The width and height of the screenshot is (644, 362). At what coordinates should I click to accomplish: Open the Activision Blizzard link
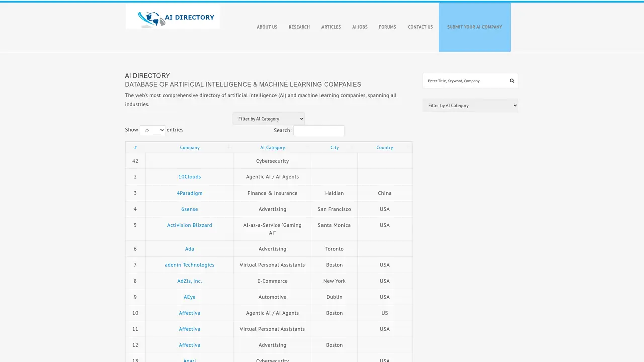point(190,225)
